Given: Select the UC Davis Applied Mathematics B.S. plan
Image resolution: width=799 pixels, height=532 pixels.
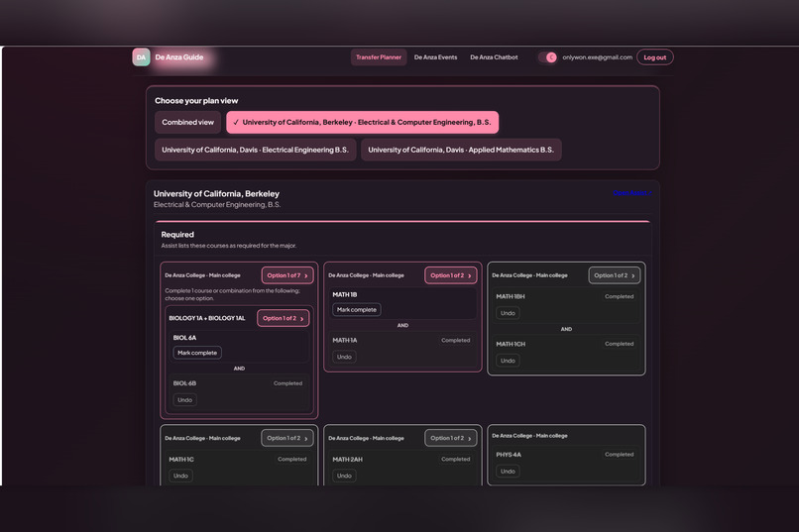Looking at the screenshot, I should [461, 150].
